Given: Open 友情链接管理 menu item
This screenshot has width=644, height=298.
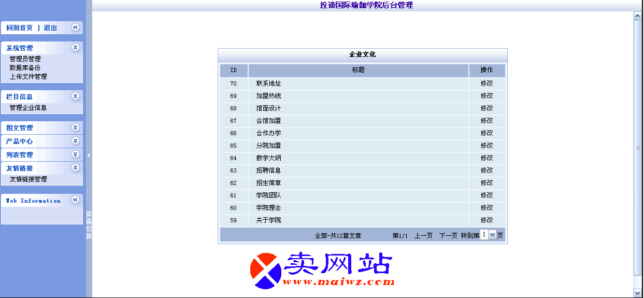Looking at the screenshot, I should 28,179.
